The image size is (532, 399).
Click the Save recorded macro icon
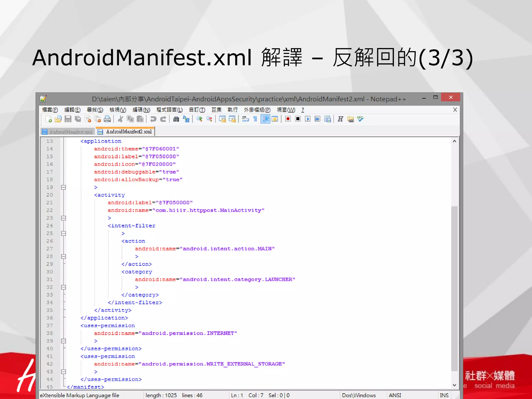pyautogui.click(x=328, y=119)
